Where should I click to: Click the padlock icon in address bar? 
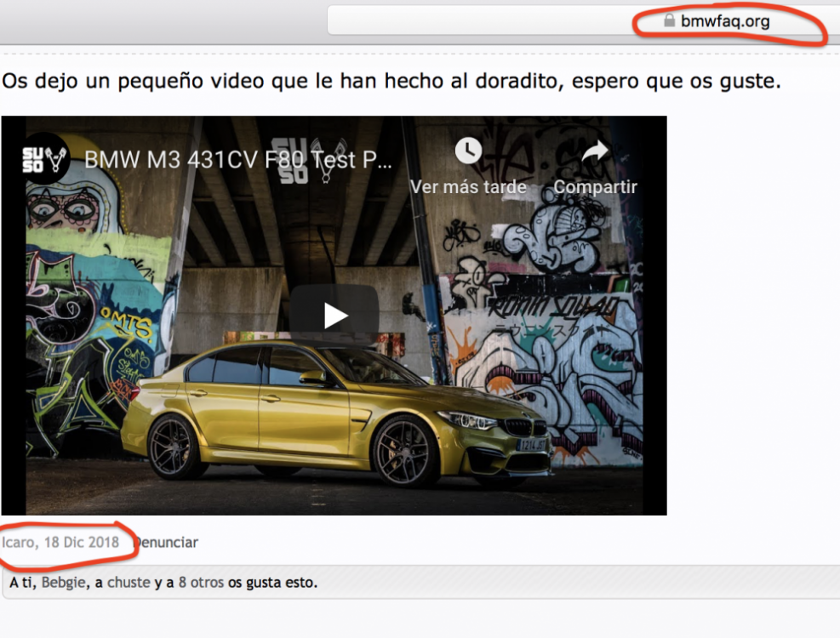(669, 20)
